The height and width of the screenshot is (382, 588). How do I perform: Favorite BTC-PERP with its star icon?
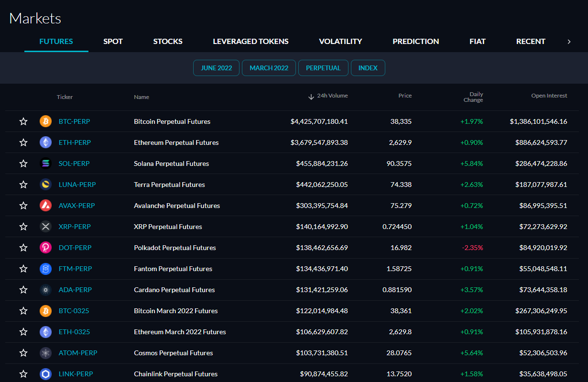(x=23, y=121)
